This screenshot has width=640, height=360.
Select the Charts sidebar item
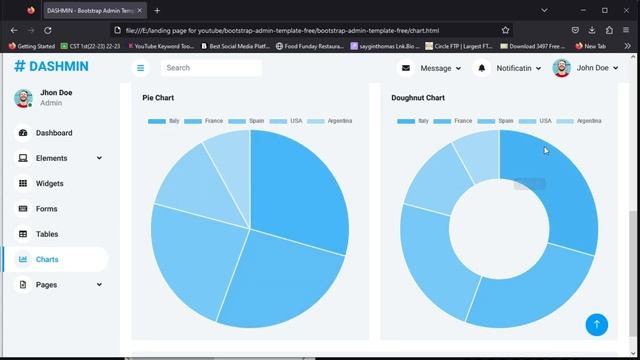pos(55,260)
